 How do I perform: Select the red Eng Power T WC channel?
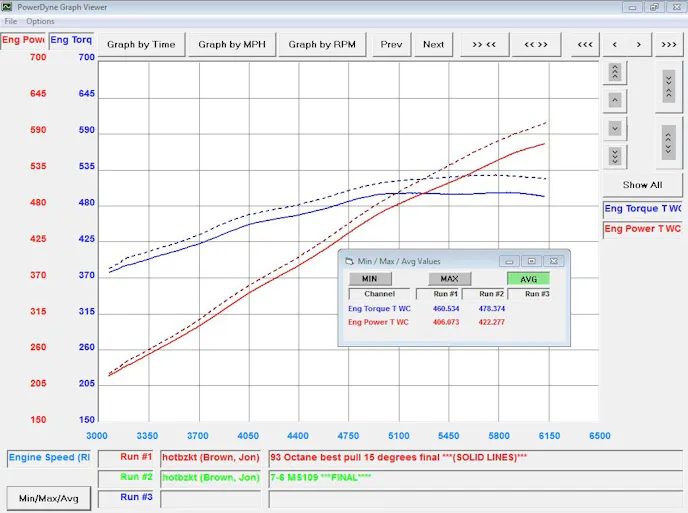642,229
